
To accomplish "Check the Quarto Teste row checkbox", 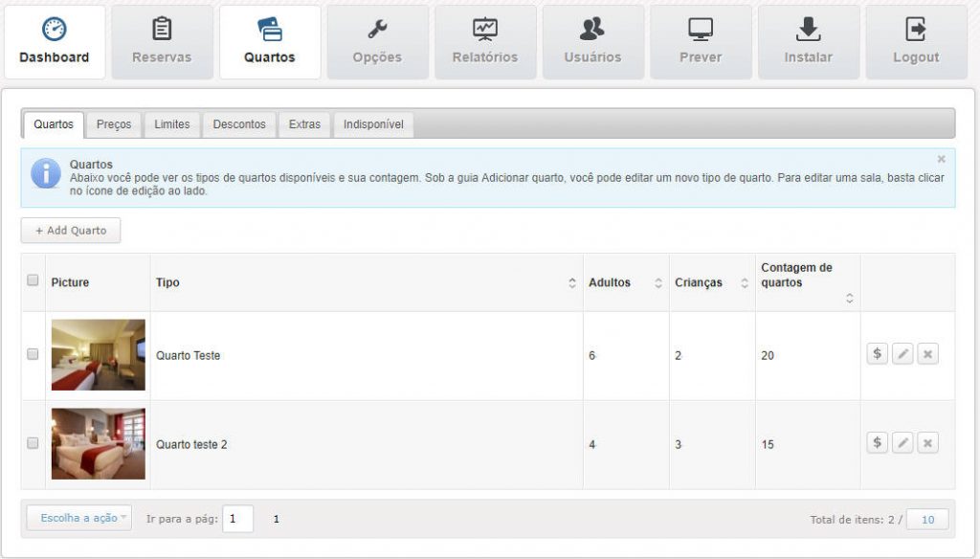I will pyautogui.click(x=33, y=354).
